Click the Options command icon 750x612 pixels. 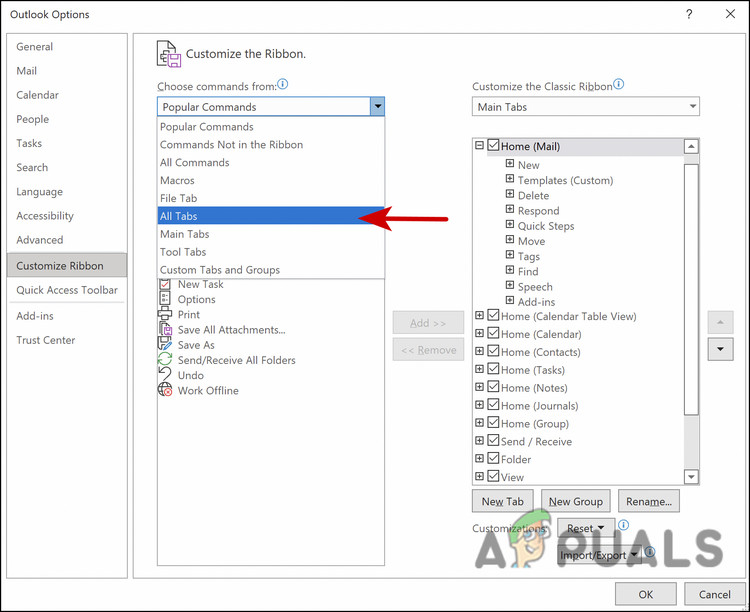tap(165, 299)
